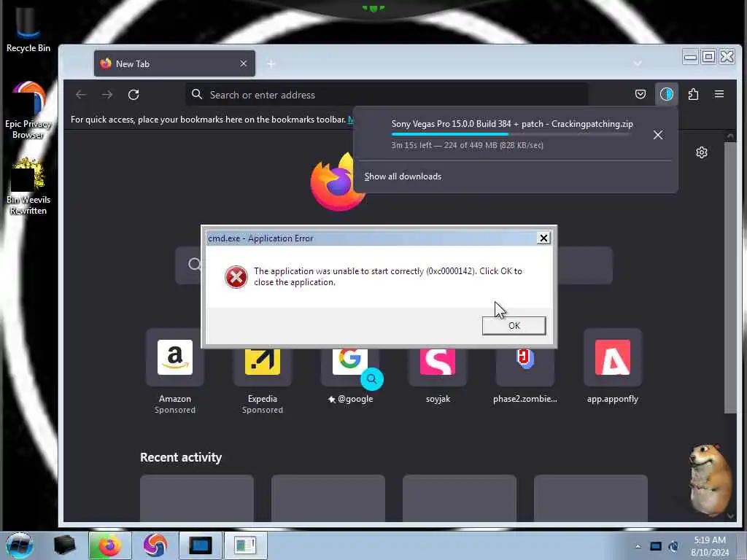Screen dimensions: 747x560
Task: Click the hamster desktop pet
Action: [711, 480]
